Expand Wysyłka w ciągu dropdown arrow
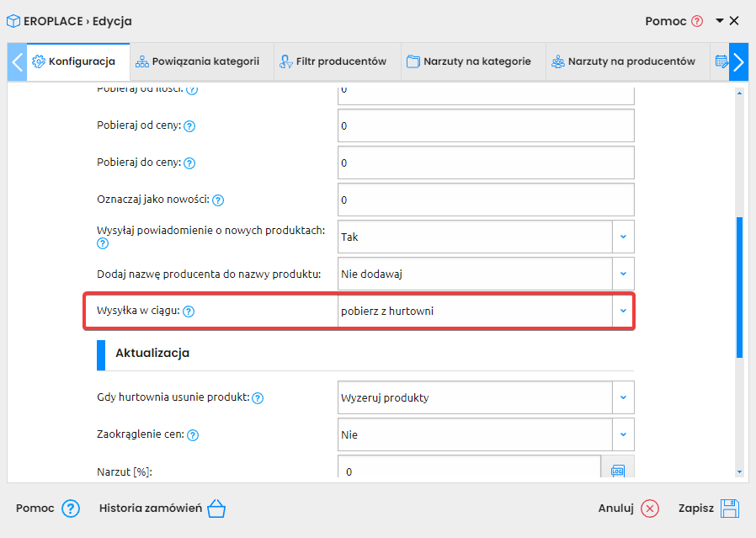Screen dimensions: 756x538 click(623, 311)
